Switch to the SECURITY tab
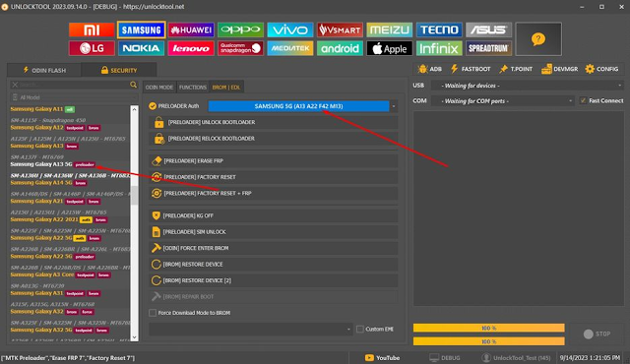This screenshot has height=364, width=630. click(x=119, y=70)
